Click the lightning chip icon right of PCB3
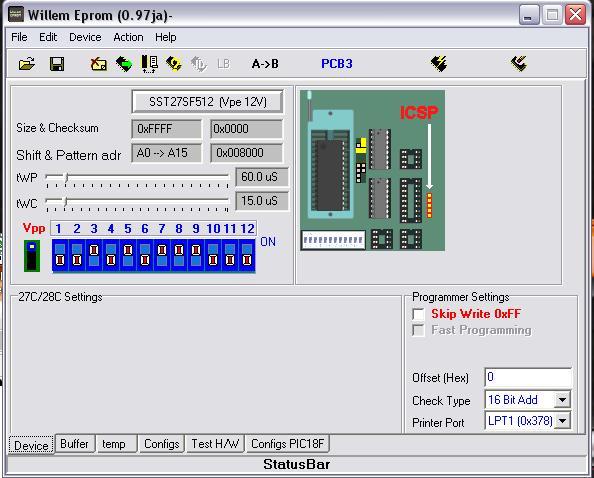The image size is (594, 478). click(x=439, y=64)
